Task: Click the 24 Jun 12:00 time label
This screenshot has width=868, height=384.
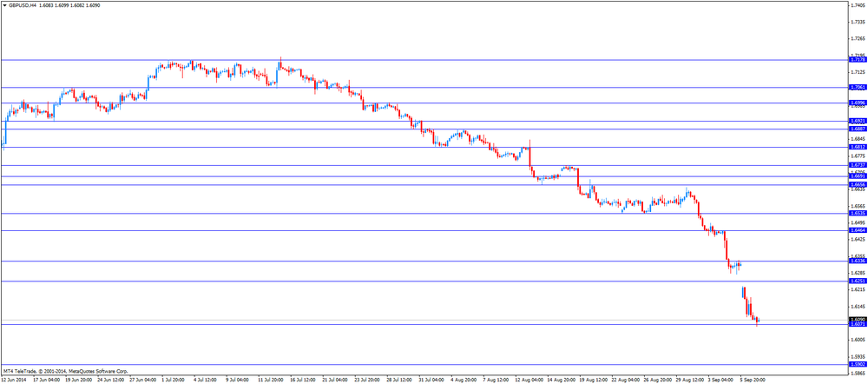Action: click(111, 381)
